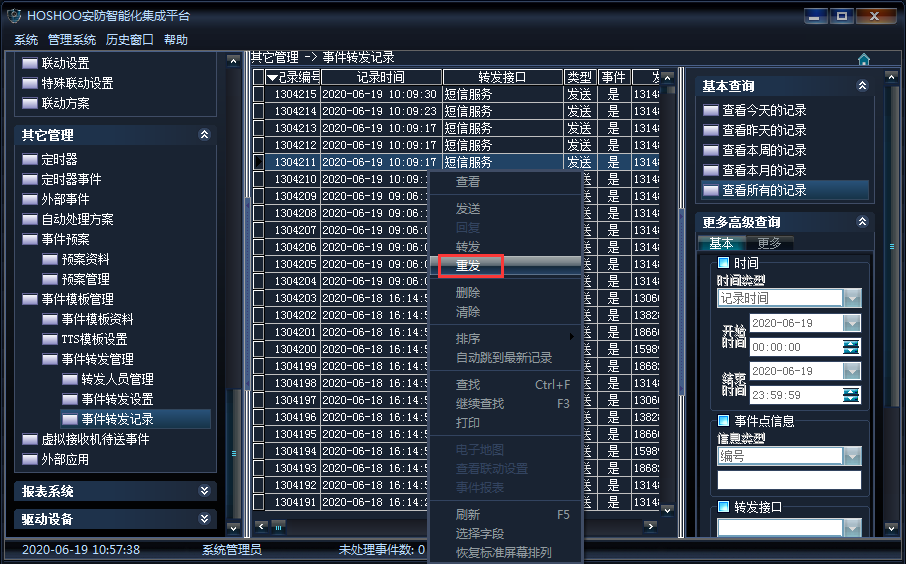
Task: Click the start time spinner for 00:00:00
Action: click(x=851, y=347)
